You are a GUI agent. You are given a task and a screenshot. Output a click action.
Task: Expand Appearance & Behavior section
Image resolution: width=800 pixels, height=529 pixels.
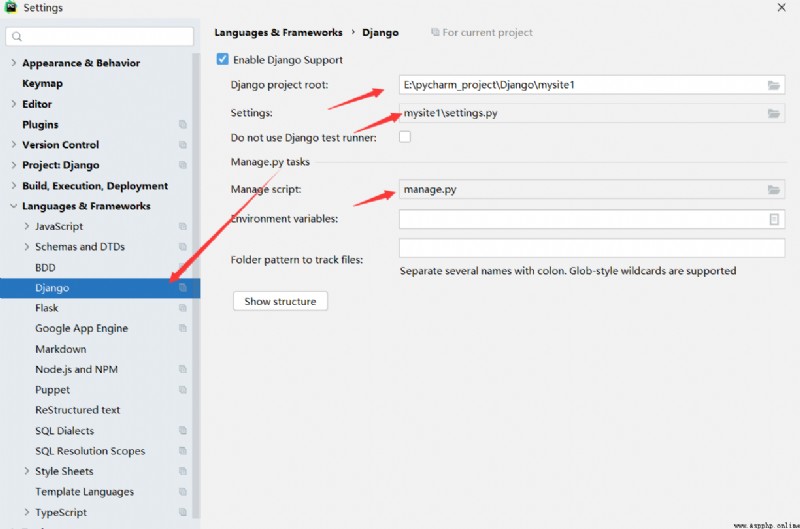click(13, 63)
